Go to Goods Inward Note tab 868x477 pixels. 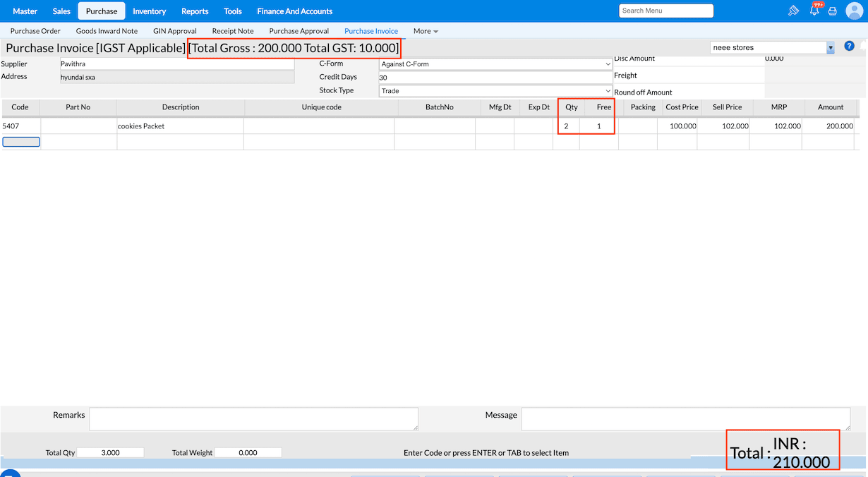pyautogui.click(x=107, y=31)
